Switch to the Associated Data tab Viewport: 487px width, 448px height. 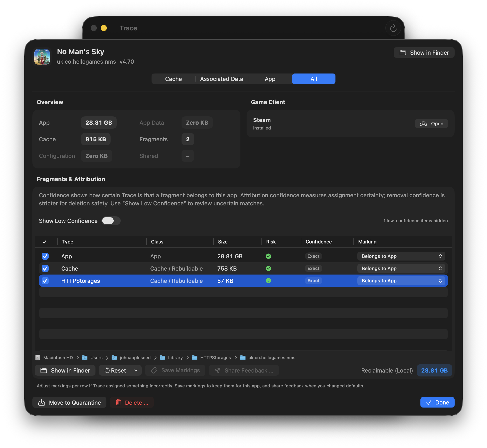coord(221,79)
